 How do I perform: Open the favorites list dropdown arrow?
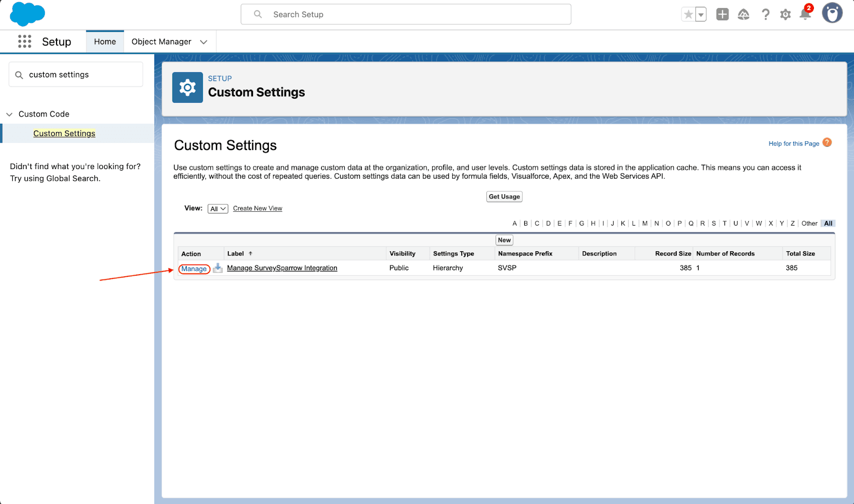[701, 14]
